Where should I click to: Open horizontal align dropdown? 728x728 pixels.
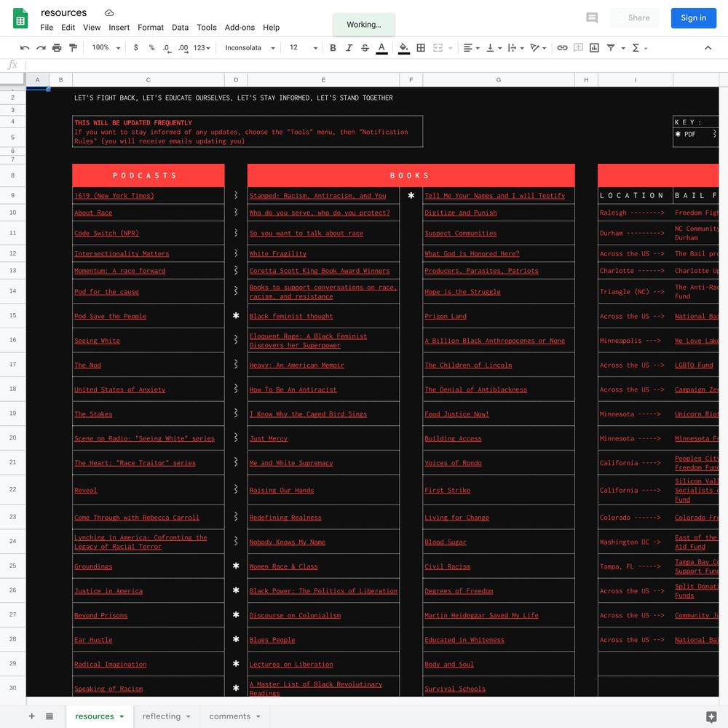click(x=471, y=48)
